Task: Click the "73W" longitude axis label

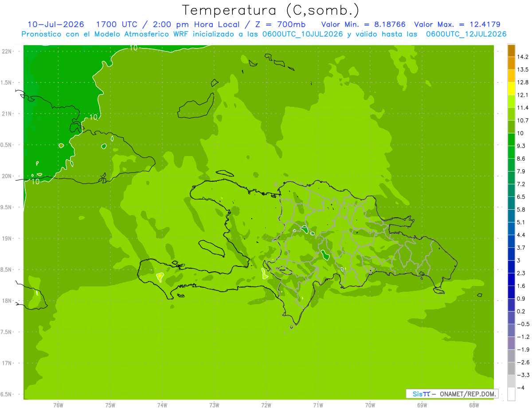Action: point(214,405)
